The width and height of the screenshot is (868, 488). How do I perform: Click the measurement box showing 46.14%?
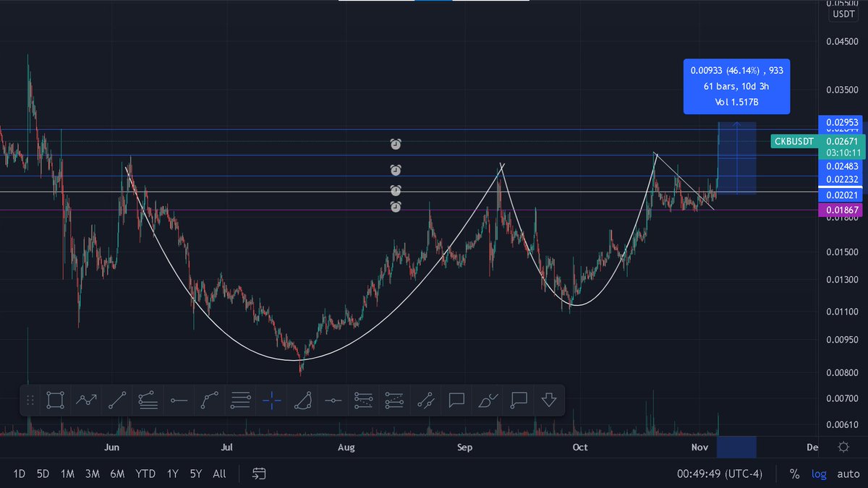(x=736, y=86)
